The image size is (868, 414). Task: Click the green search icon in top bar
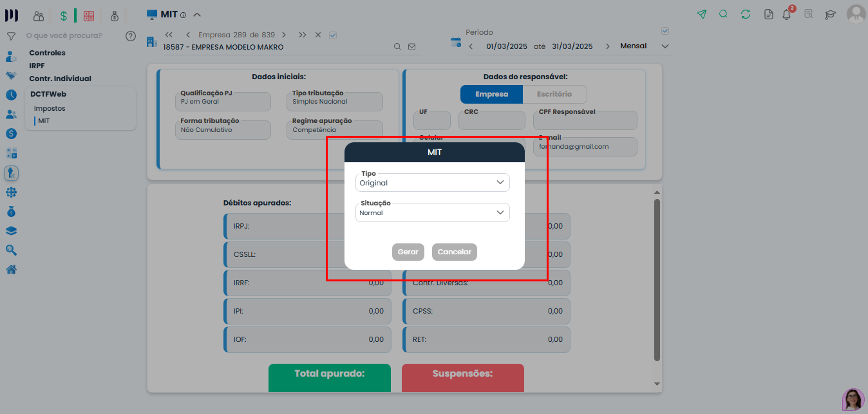723,14
